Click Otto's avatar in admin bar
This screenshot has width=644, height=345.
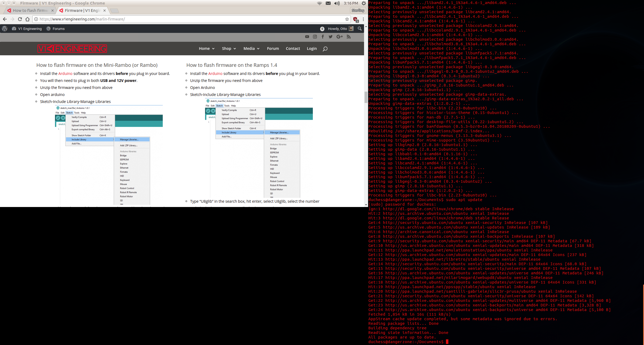coord(351,29)
